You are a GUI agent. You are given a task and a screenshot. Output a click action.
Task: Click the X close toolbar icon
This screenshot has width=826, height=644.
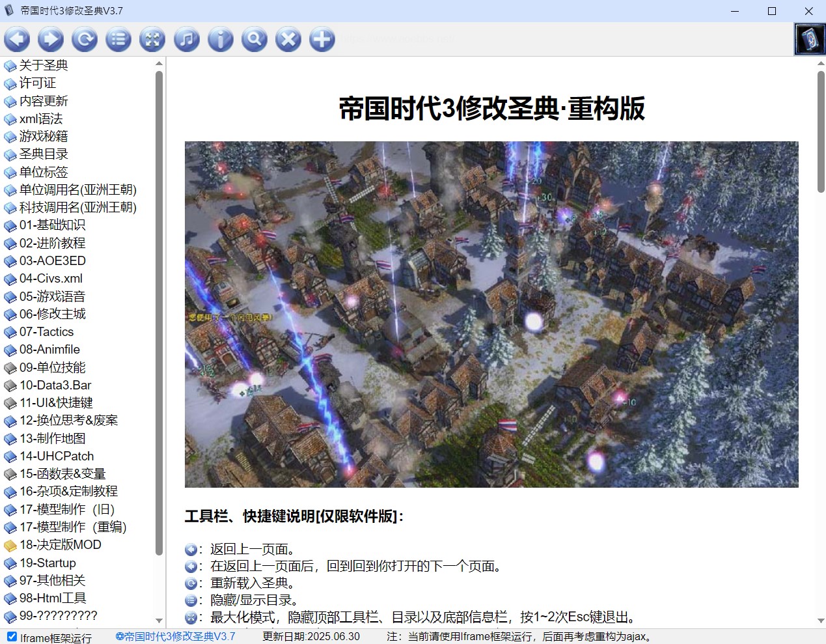pos(288,40)
